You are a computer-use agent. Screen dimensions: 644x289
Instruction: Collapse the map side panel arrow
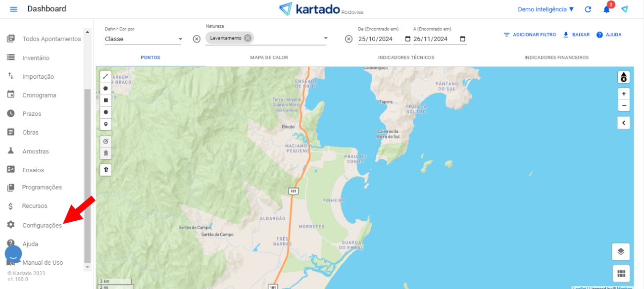pyautogui.click(x=624, y=123)
